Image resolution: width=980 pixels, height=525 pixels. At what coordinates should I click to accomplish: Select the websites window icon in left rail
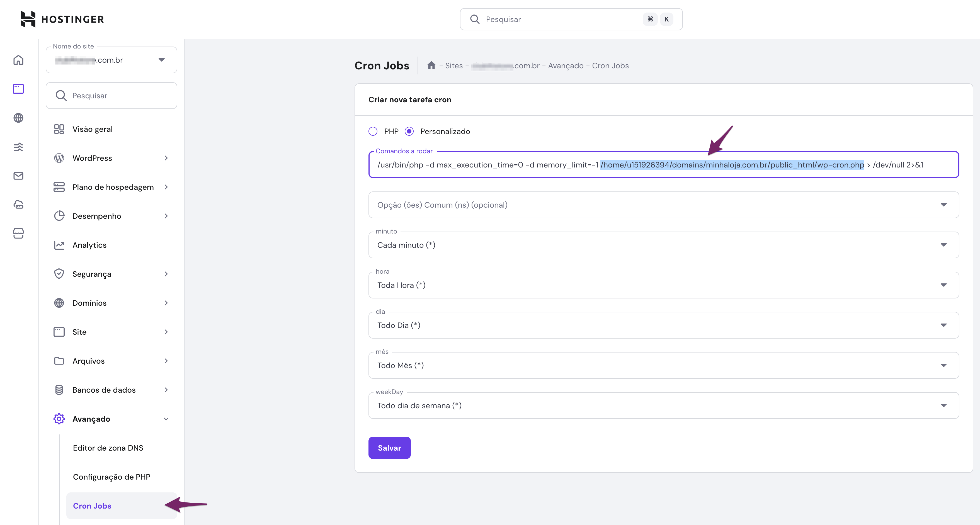[x=18, y=89]
